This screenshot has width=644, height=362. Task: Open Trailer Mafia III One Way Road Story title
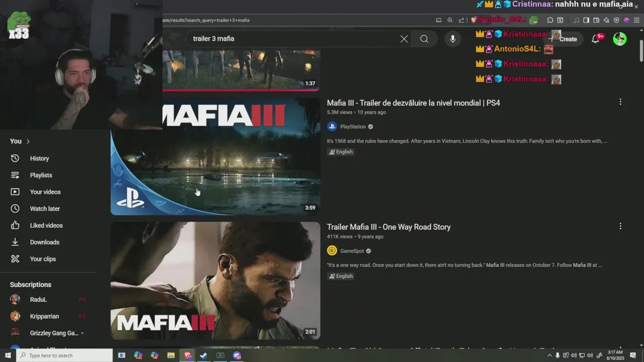[389, 227]
